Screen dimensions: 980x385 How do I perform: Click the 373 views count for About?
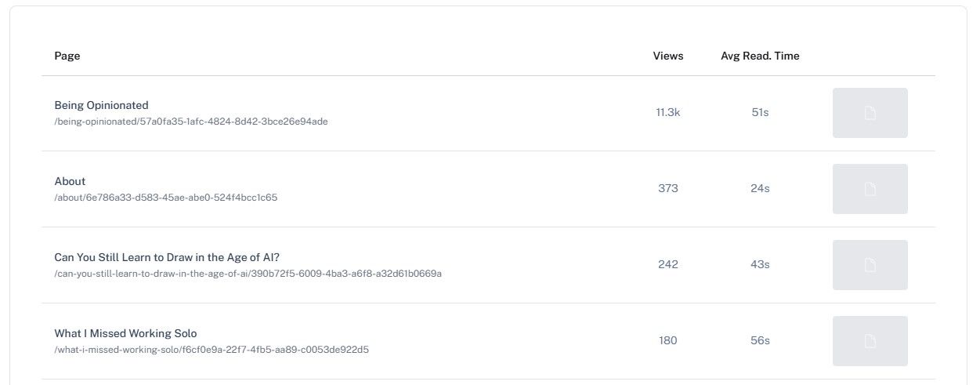click(668, 188)
